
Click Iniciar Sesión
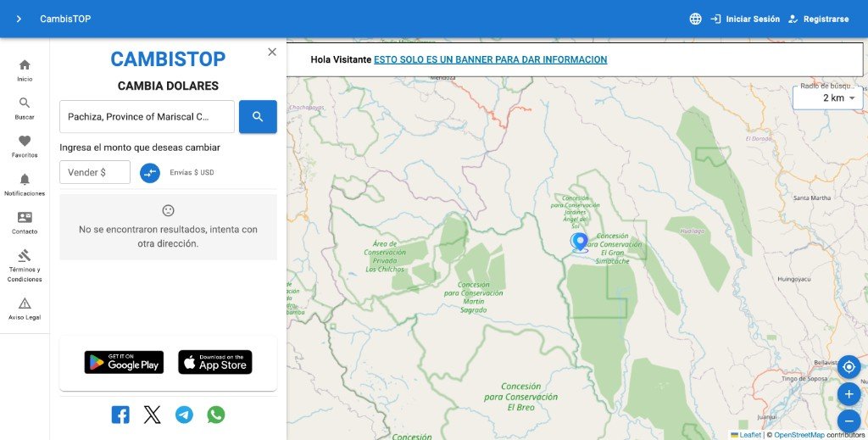745,19
